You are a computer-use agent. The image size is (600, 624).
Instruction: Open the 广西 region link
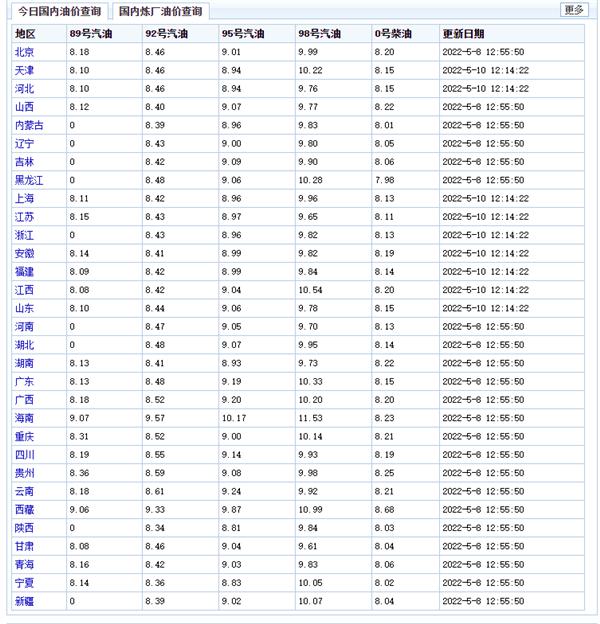click(x=24, y=400)
